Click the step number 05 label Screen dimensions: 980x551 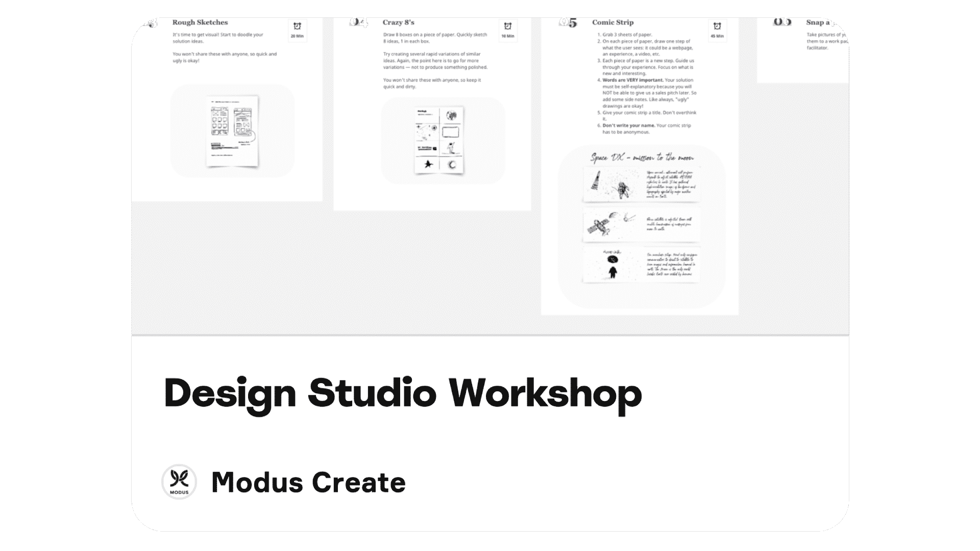click(568, 22)
